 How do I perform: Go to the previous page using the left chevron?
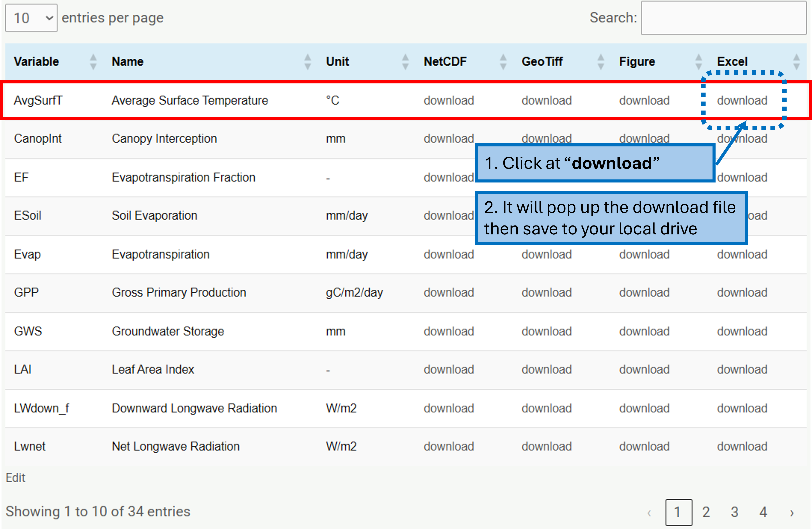tap(650, 512)
